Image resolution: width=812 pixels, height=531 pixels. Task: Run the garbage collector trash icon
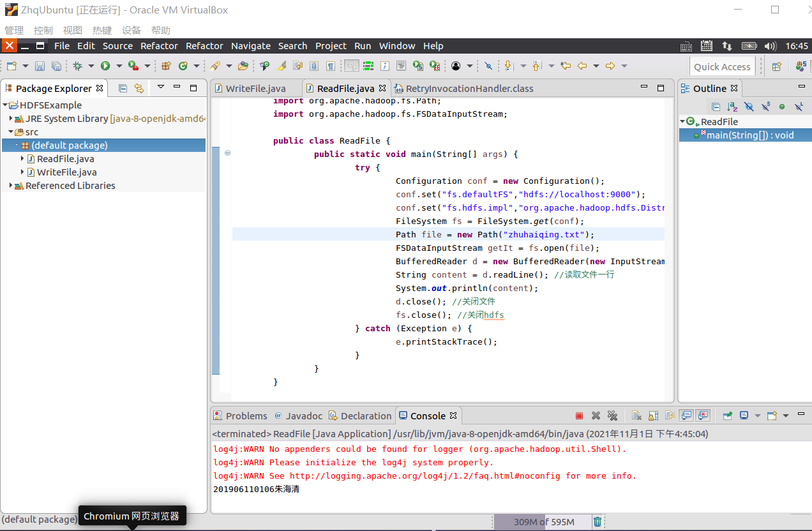pyautogui.click(x=598, y=521)
